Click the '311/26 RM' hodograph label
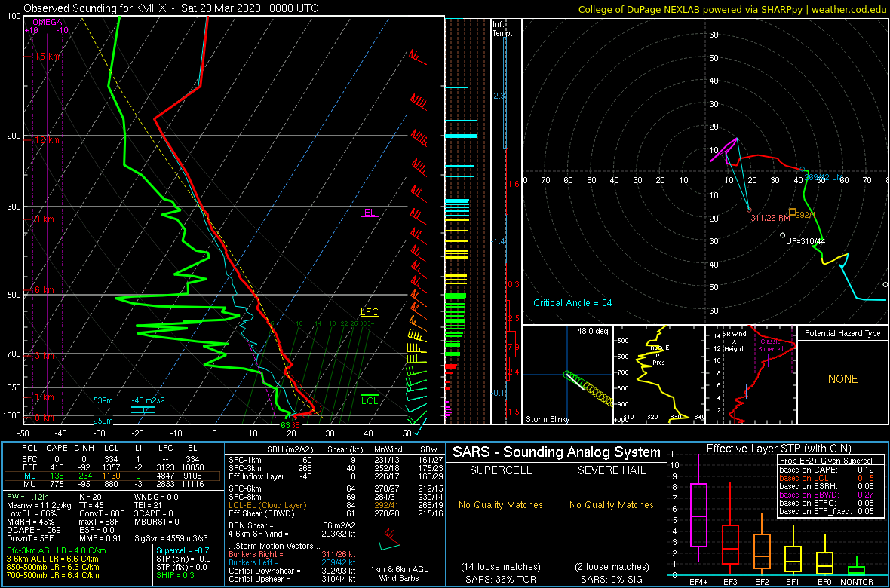This screenshot has width=890, height=588. (769, 219)
